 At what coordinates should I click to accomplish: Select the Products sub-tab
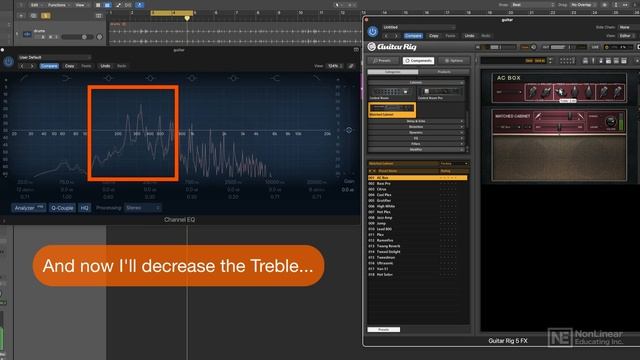tap(444, 72)
